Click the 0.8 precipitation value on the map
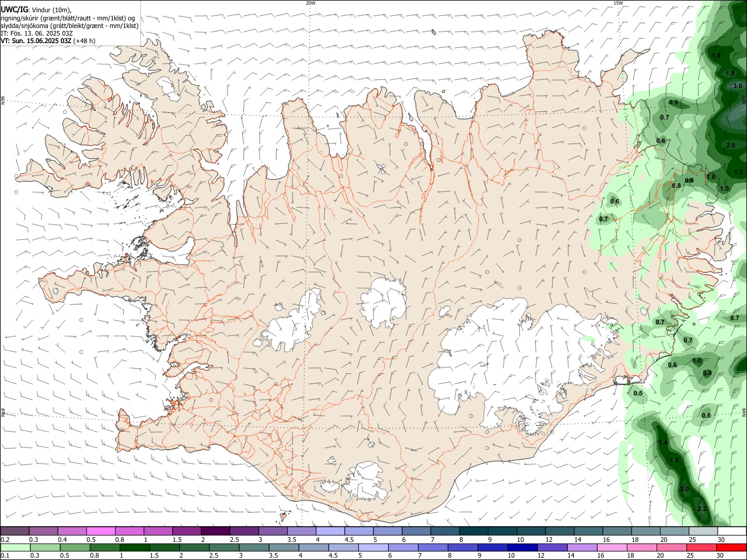The image size is (747, 560). [x=676, y=185]
